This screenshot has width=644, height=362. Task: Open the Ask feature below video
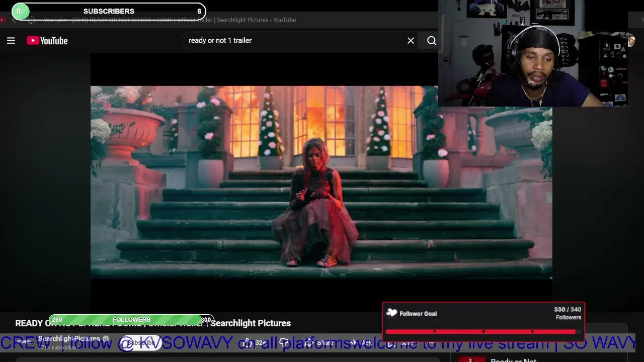pos(361,343)
